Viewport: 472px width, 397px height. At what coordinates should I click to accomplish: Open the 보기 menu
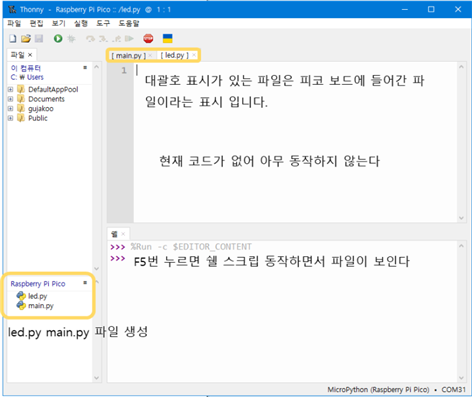tap(59, 23)
